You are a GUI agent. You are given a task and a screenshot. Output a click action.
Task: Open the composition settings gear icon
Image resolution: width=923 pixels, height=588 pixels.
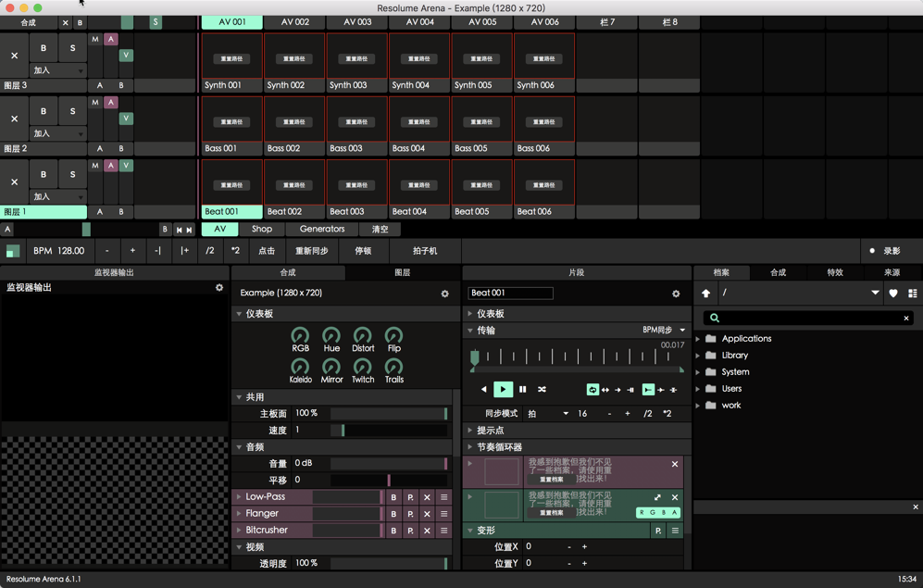point(445,294)
